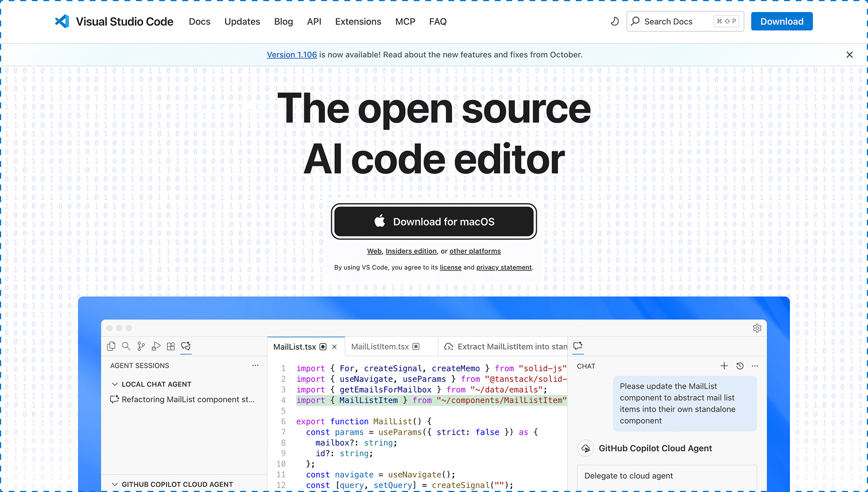Toggle the dark theme moon icon
The width and height of the screenshot is (868, 492).
click(x=614, y=21)
